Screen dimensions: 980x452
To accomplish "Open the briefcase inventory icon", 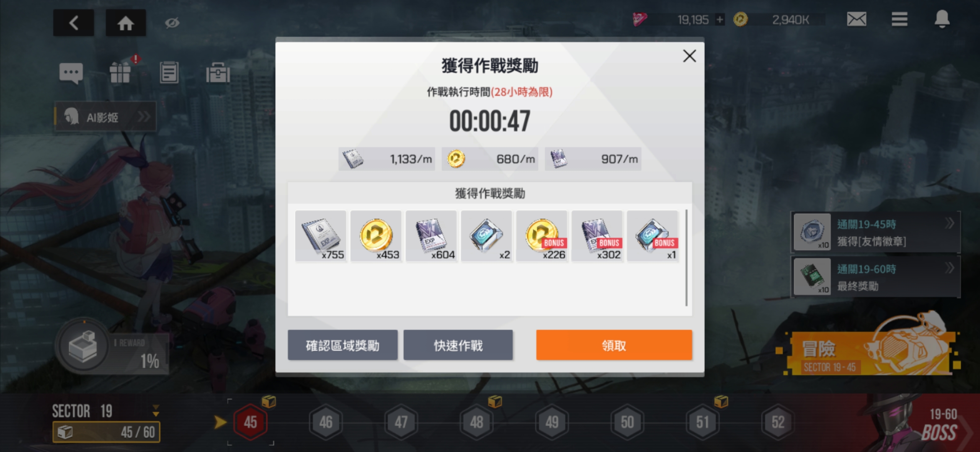I will point(218,73).
